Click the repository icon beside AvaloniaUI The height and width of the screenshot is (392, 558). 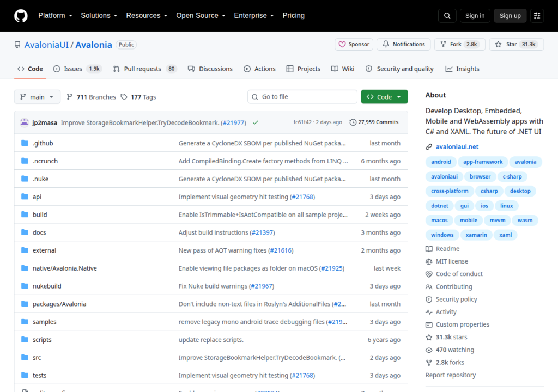click(17, 45)
